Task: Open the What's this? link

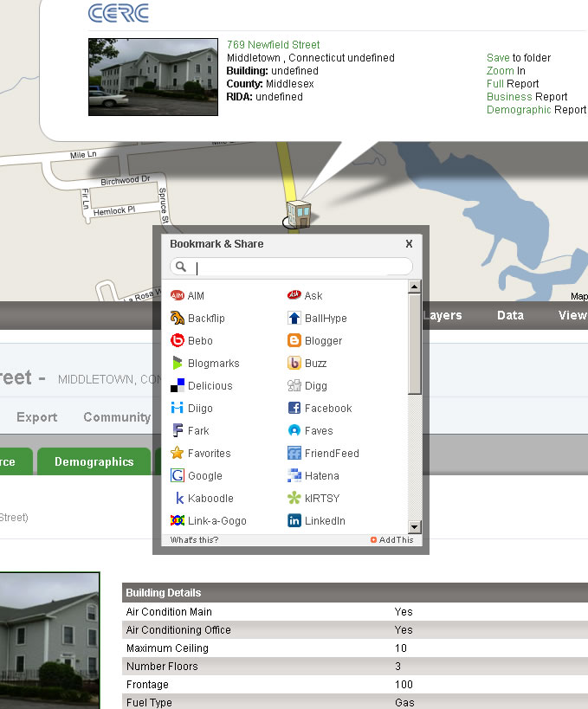Action: pos(195,540)
